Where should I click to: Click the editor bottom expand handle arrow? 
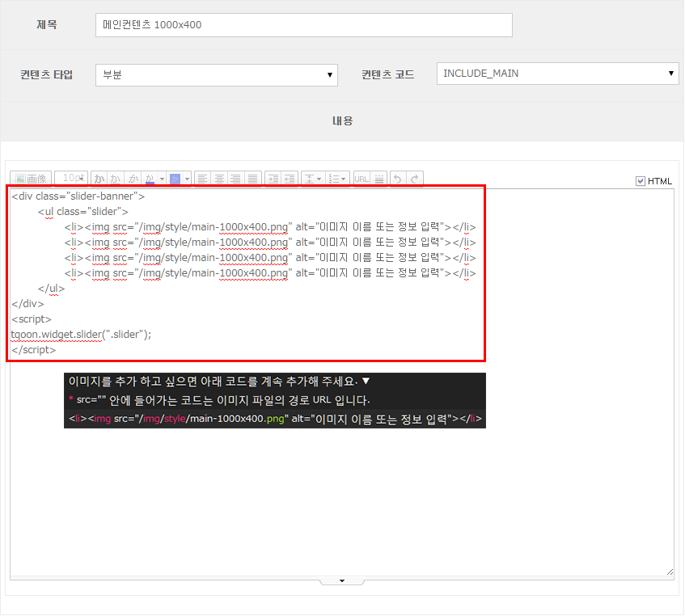click(x=342, y=581)
